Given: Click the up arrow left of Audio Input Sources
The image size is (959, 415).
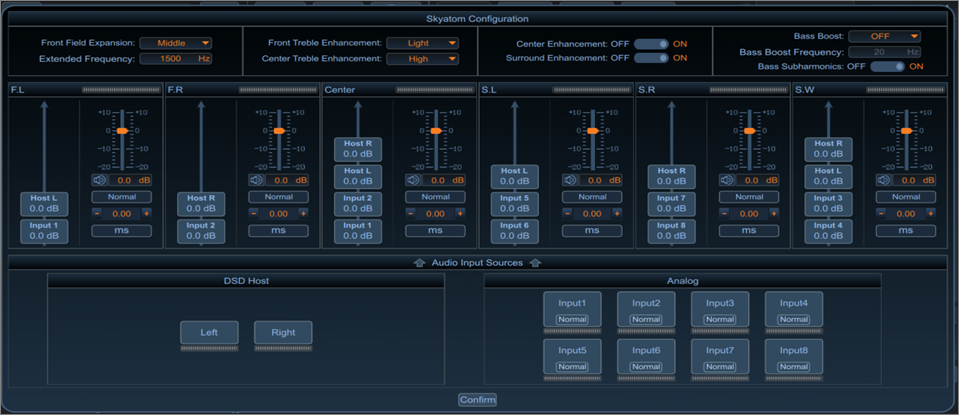Looking at the screenshot, I should tap(420, 263).
